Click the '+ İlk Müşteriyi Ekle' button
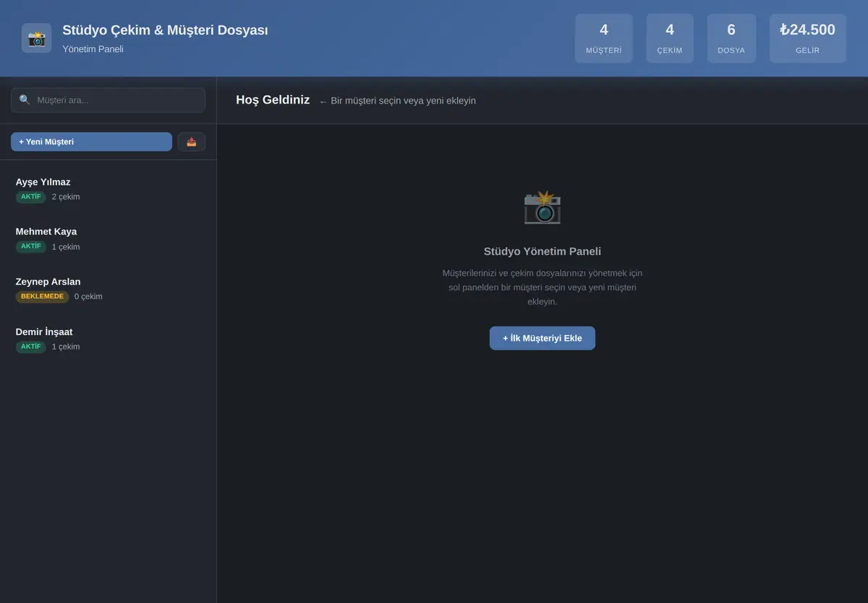This screenshot has height=603, width=868. coord(542,338)
